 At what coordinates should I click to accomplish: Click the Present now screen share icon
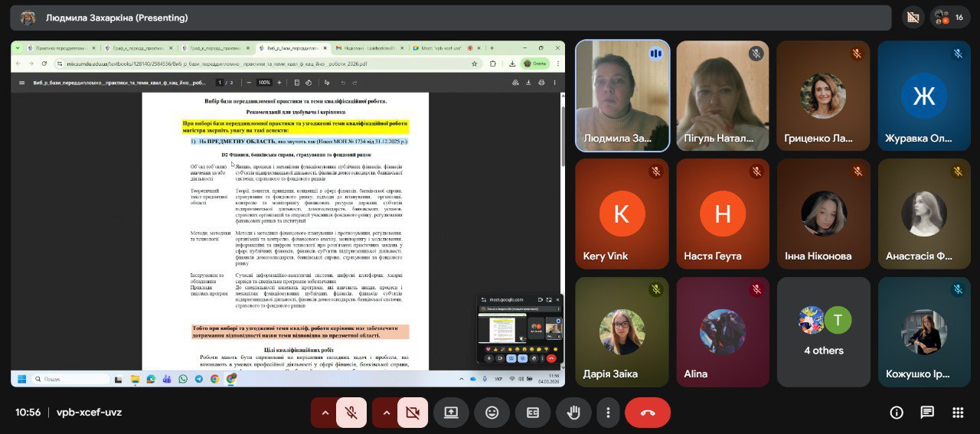point(451,413)
